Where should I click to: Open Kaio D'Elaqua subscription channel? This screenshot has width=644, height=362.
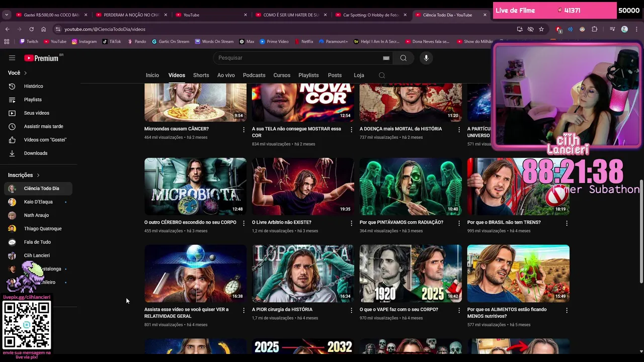point(38,202)
